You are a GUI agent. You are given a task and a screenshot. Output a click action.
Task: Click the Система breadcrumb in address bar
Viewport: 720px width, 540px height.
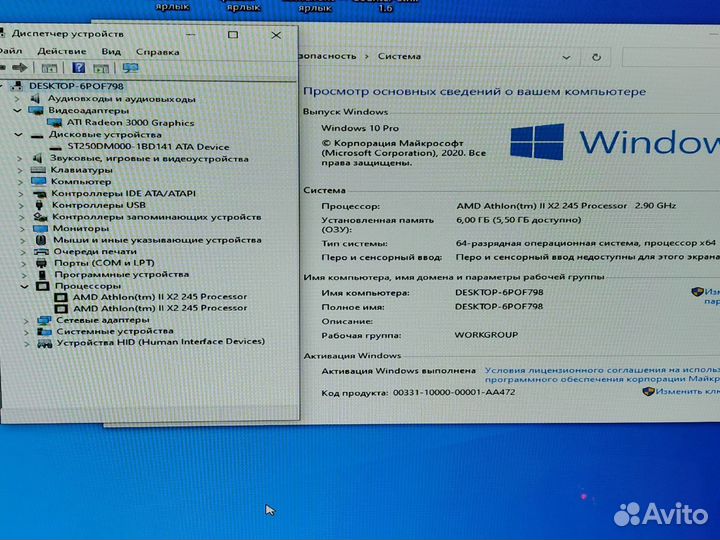pos(399,56)
